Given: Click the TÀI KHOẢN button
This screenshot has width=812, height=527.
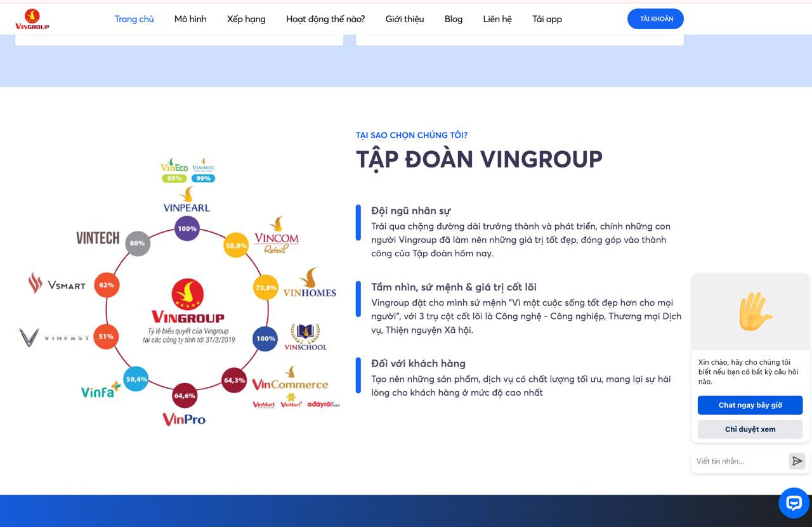Looking at the screenshot, I should pyautogui.click(x=656, y=19).
